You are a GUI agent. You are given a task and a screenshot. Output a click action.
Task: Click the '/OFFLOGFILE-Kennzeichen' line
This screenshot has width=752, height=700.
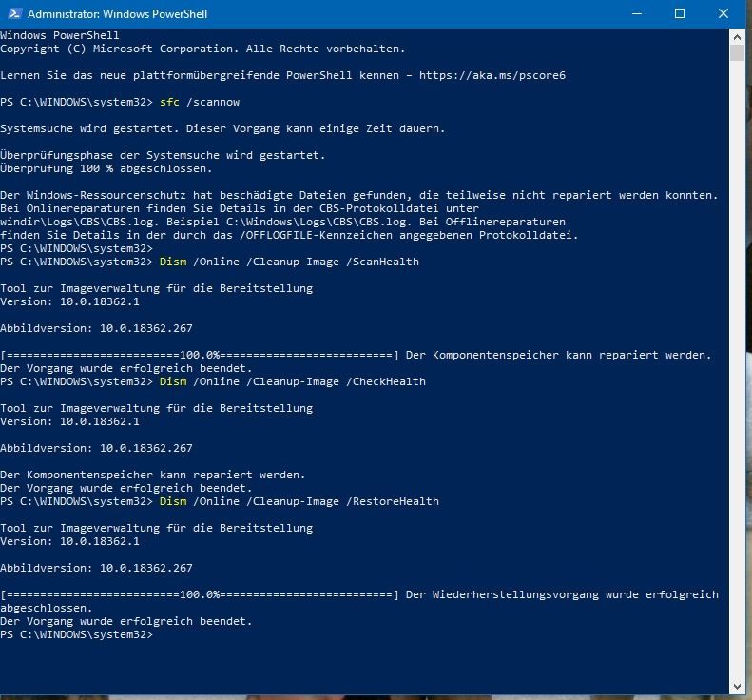coord(289,235)
